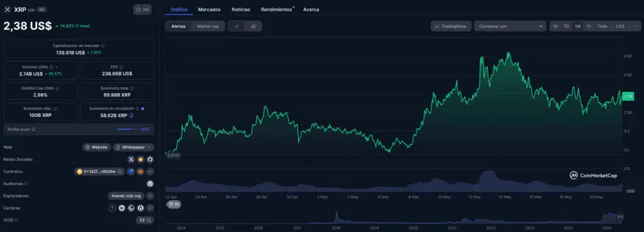Select the line chart type toggle
Viewport: 644px width, 232px height.
point(236,26)
